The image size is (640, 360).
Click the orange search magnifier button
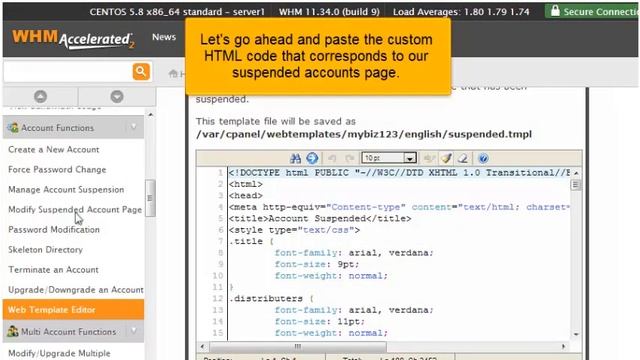[x=141, y=71]
